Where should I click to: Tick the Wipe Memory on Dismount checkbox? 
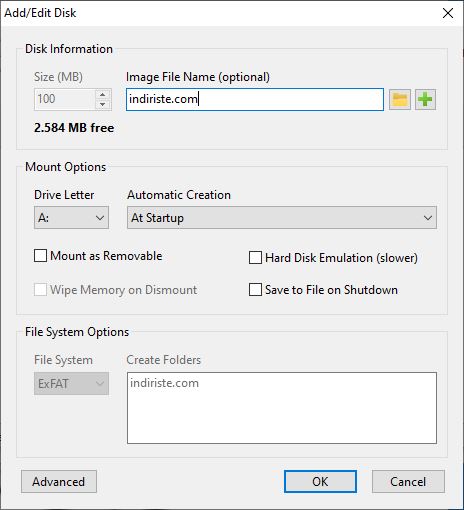(40, 290)
